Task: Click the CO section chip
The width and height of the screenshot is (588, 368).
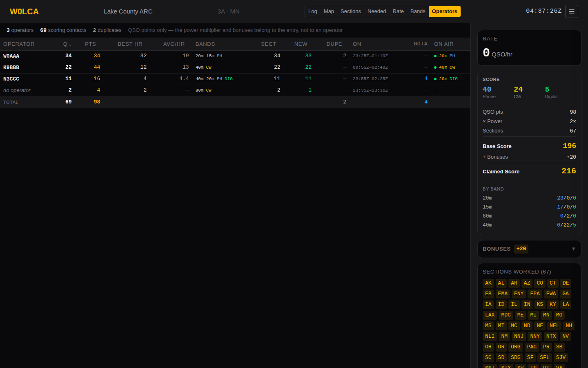Action: click(540, 283)
